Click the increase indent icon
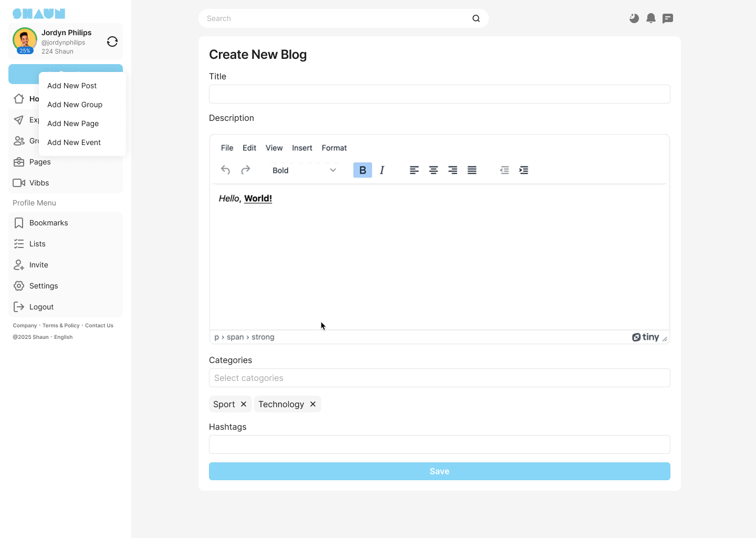 point(523,170)
